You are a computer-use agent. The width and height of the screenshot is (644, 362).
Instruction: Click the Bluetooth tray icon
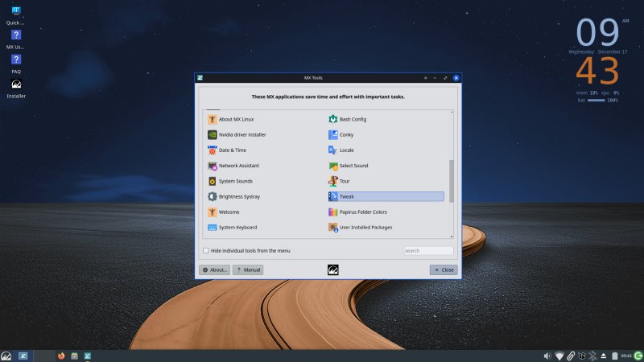[x=592, y=356]
